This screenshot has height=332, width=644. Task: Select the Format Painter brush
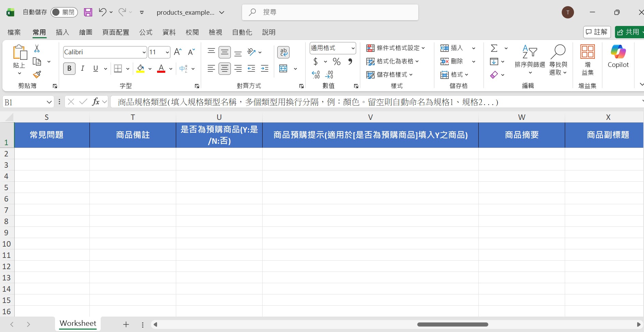tap(37, 74)
